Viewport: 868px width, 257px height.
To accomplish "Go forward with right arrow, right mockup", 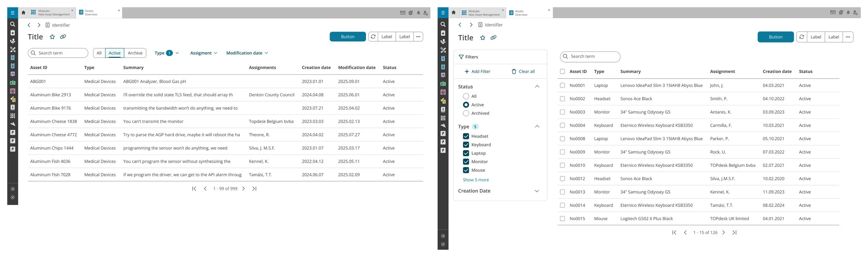I will point(471,25).
